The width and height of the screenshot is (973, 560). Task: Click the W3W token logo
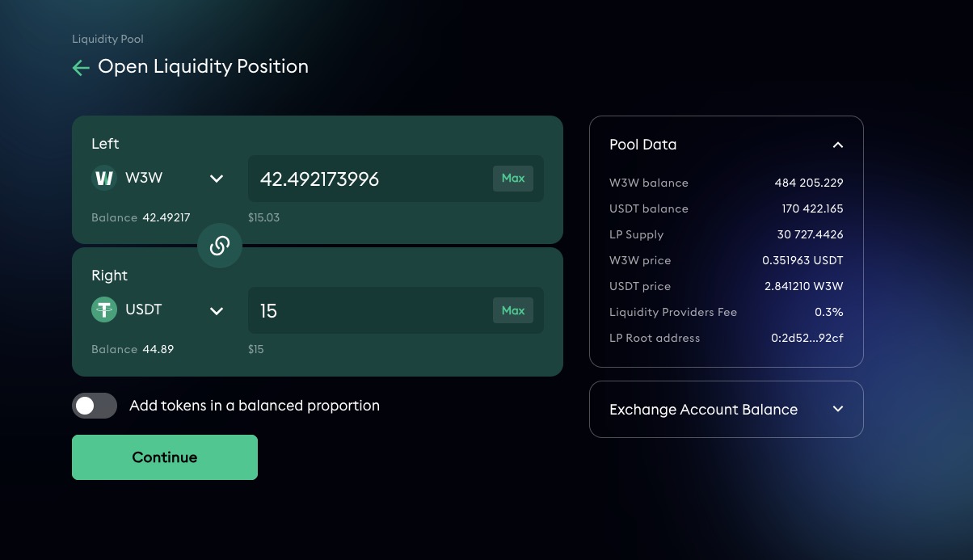(104, 178)
